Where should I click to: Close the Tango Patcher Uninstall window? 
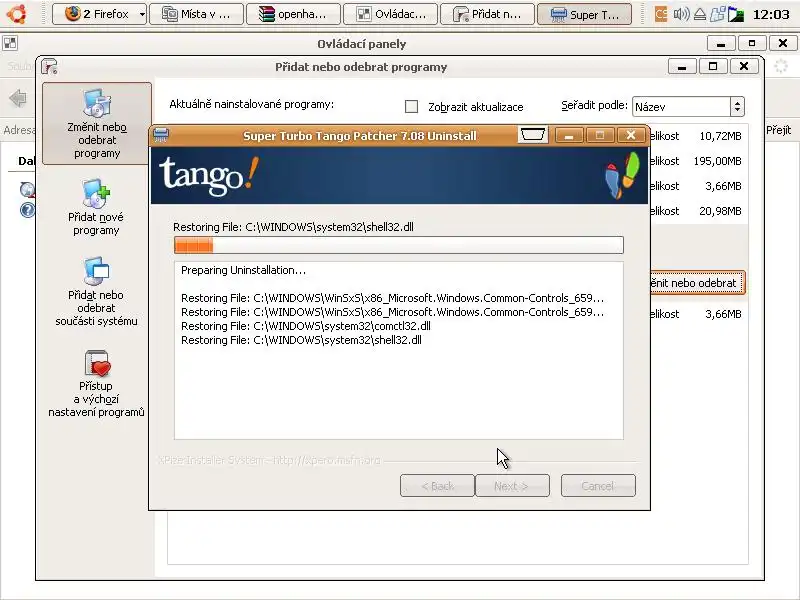[631, 135]
